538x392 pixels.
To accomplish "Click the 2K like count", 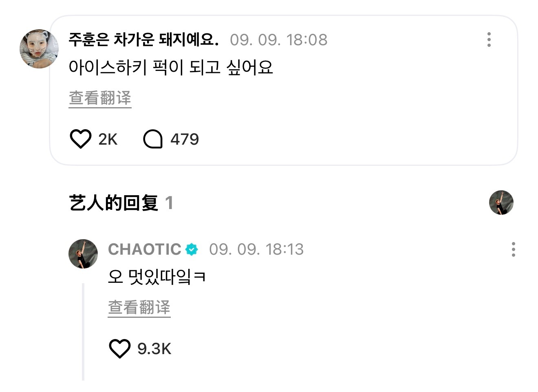I will 108,139.
